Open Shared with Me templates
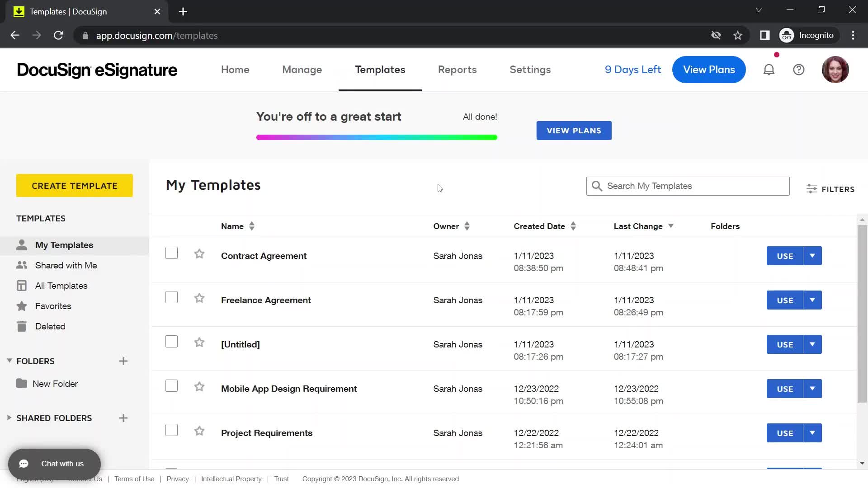This screenshot has height=488, width=868. pyautogui.click(x=66, y=265)
